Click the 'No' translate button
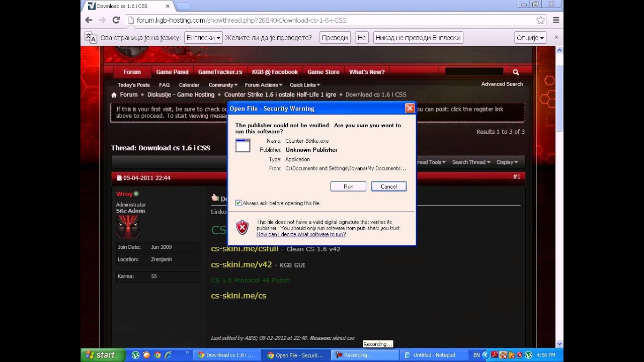Viewport: 644px width, 362px height. 362,38
